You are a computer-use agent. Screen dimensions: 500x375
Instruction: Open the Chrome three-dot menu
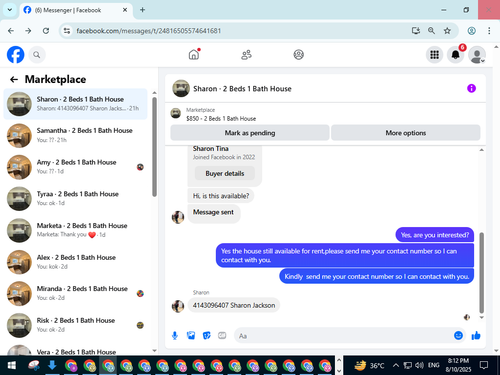(x=489, y=31)
